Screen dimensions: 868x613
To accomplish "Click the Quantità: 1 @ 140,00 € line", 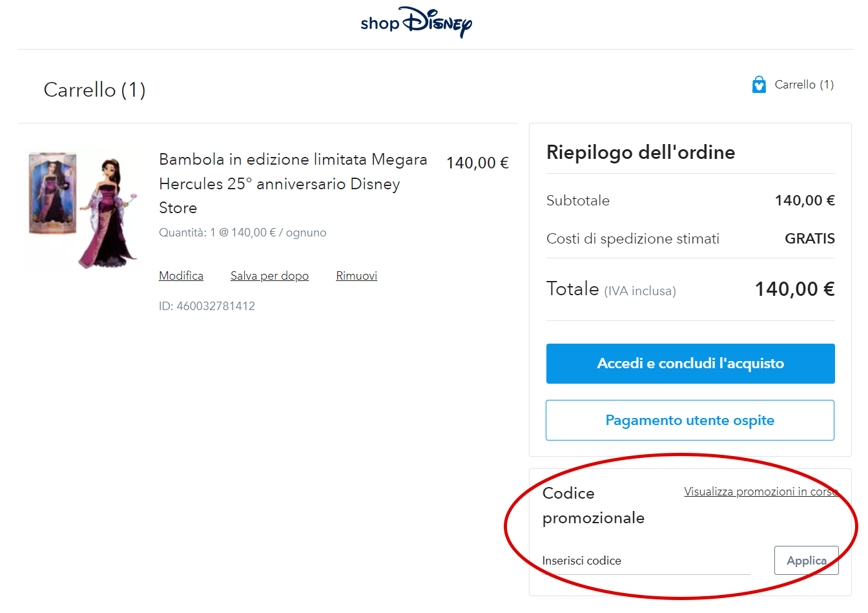I will 243,233.
